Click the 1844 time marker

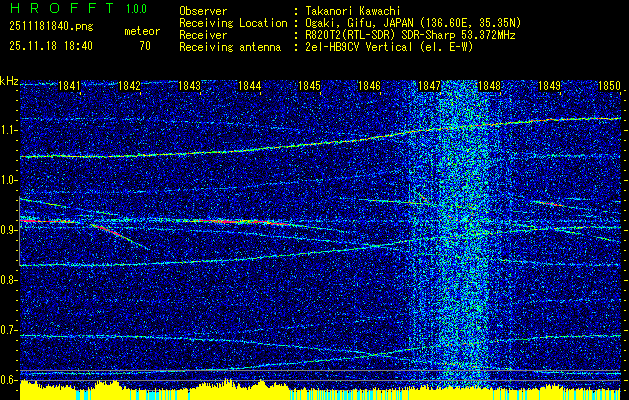click(x=250, y=86)
